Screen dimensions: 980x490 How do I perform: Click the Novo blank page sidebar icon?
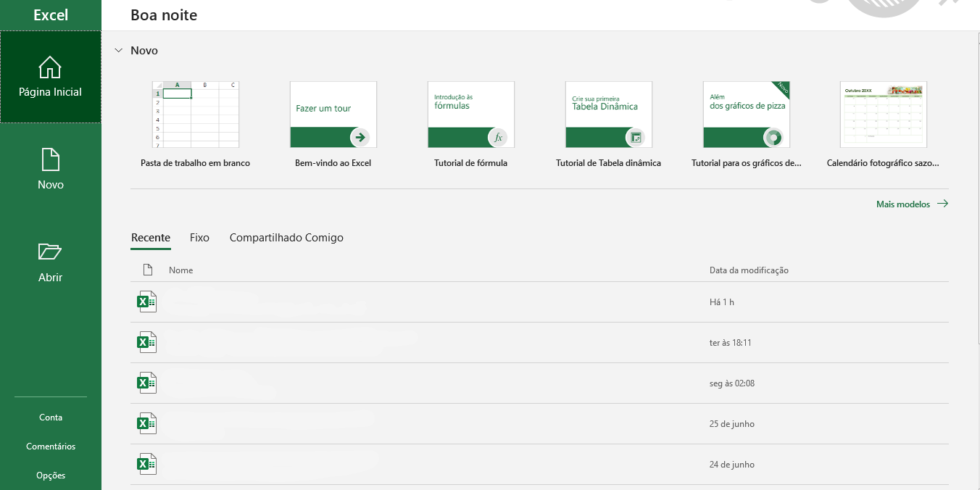click(50, 160)
